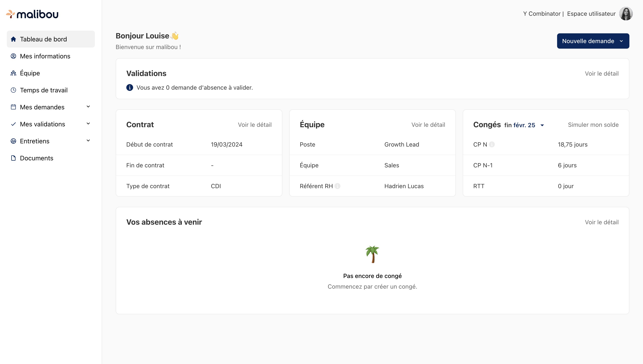This screenshot has height=364, width=643.
Task: Click the Growth Lead position value
Action: (x=402, y=144)
